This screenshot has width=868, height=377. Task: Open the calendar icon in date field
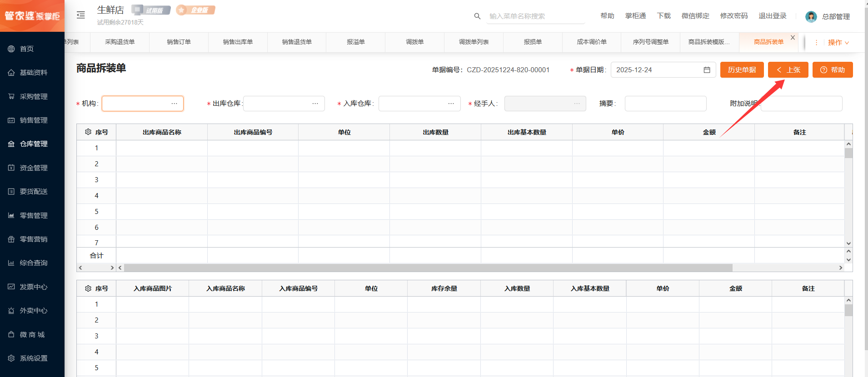[x=707, y=70]
